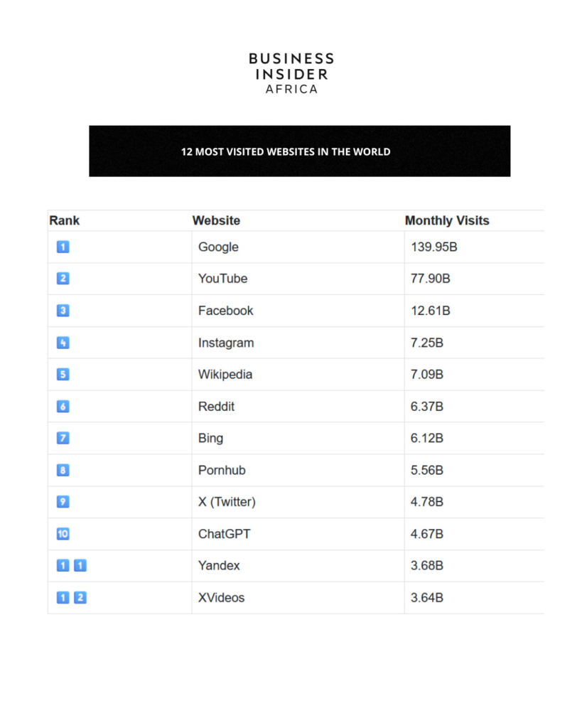Select the Google website cell
Viewport: 582px width, 728px height.
click(218, 247)
